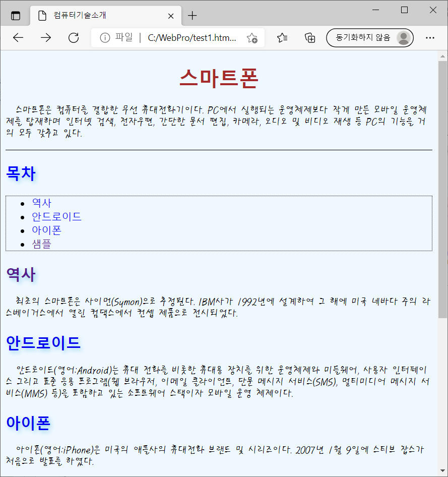Go back to previous page

tap(18, 38)
